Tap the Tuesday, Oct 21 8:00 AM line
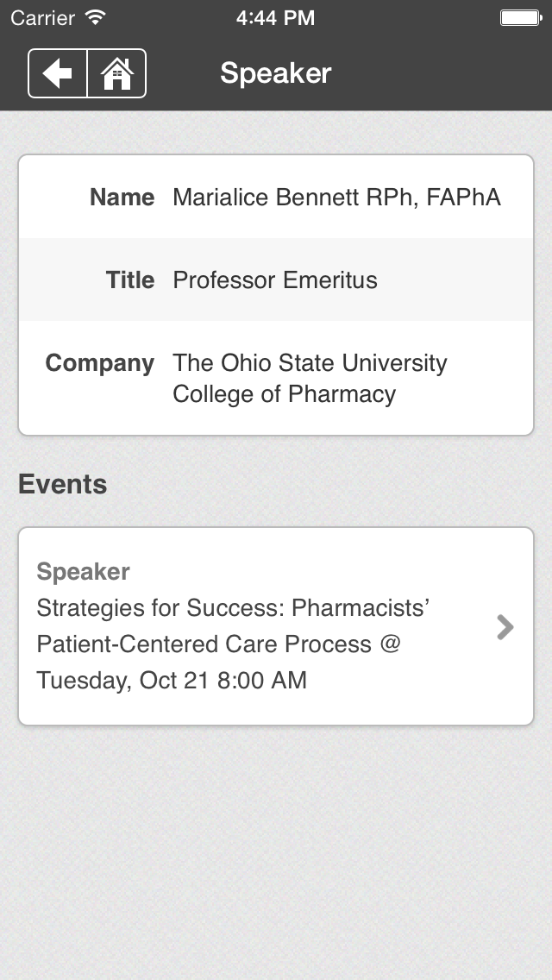The width and height of the screenshot is (552, 980). point(172,680)
